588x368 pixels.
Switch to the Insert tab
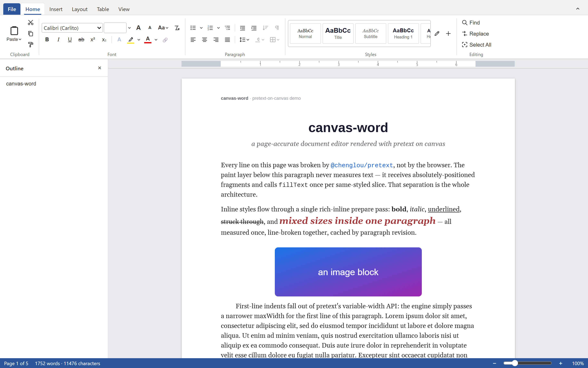(56, 9)
